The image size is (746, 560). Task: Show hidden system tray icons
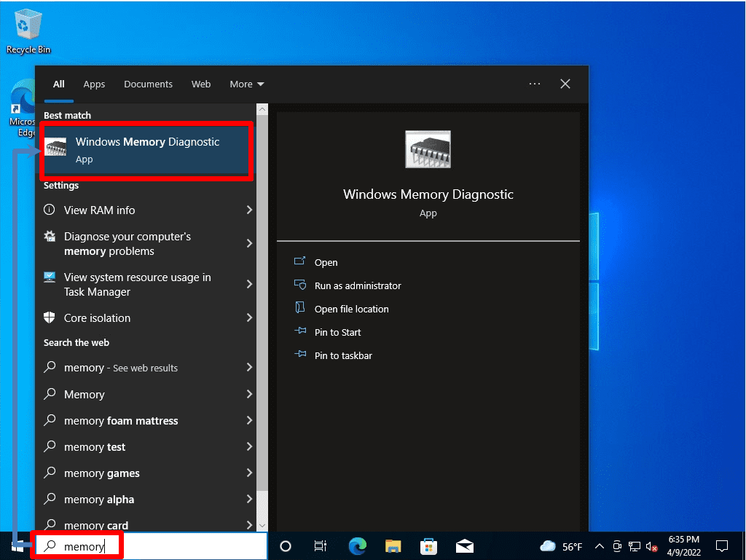click(600, 547)
